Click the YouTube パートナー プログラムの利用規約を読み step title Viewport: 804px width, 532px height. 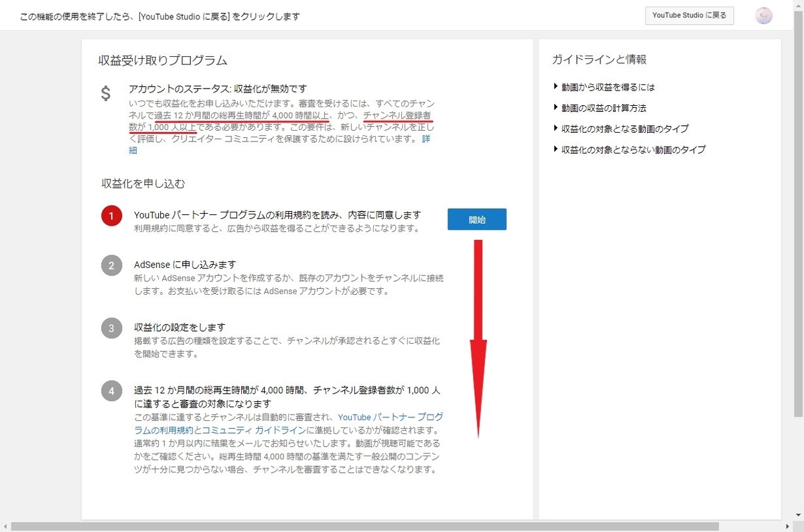click(277, 215)
